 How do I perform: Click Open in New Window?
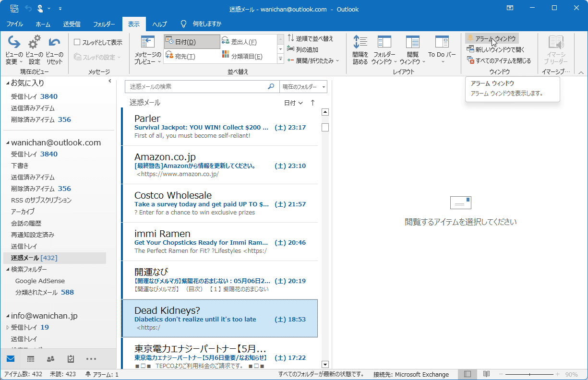coord(496,49)
